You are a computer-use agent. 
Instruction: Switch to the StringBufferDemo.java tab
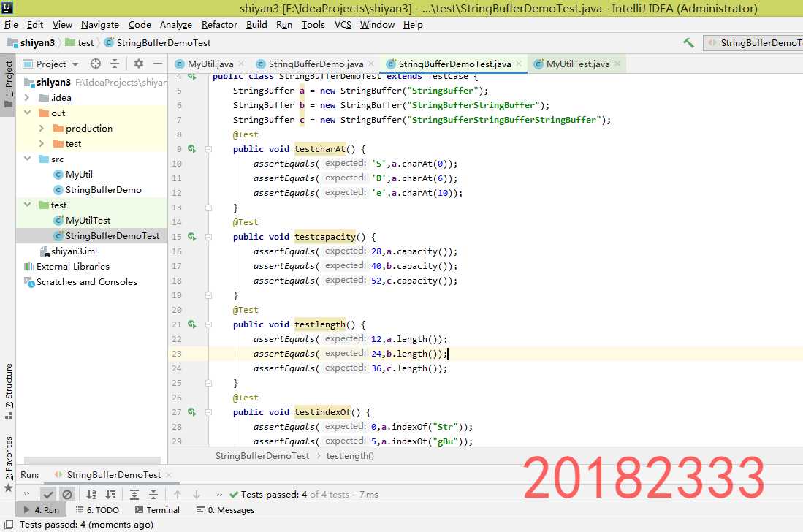(x=316, y=64)
